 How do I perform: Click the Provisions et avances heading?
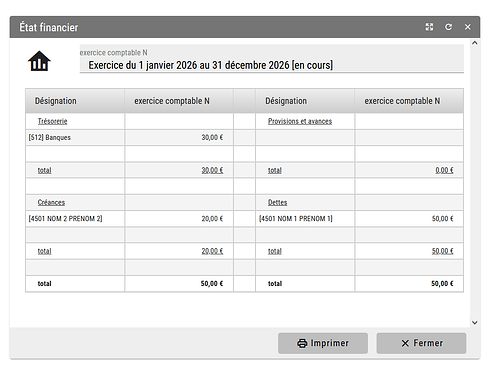[x=300, y=121]
